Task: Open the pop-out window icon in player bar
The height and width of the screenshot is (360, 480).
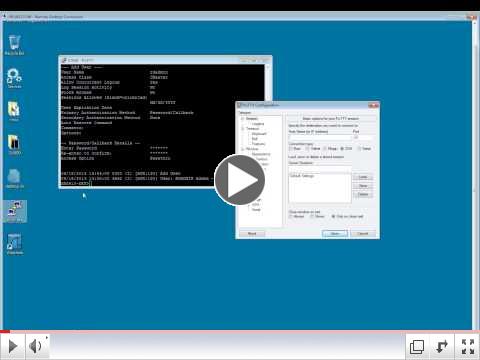Action: point(417,347)
